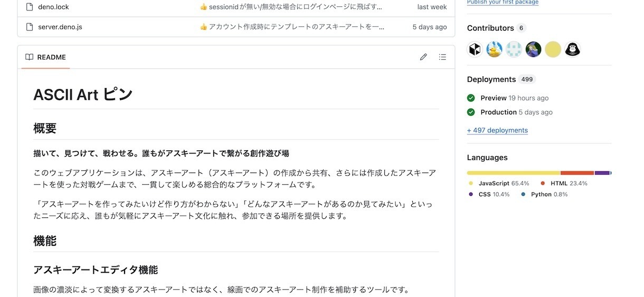Click the black gorilla contributor avatar

pos(572,50)
